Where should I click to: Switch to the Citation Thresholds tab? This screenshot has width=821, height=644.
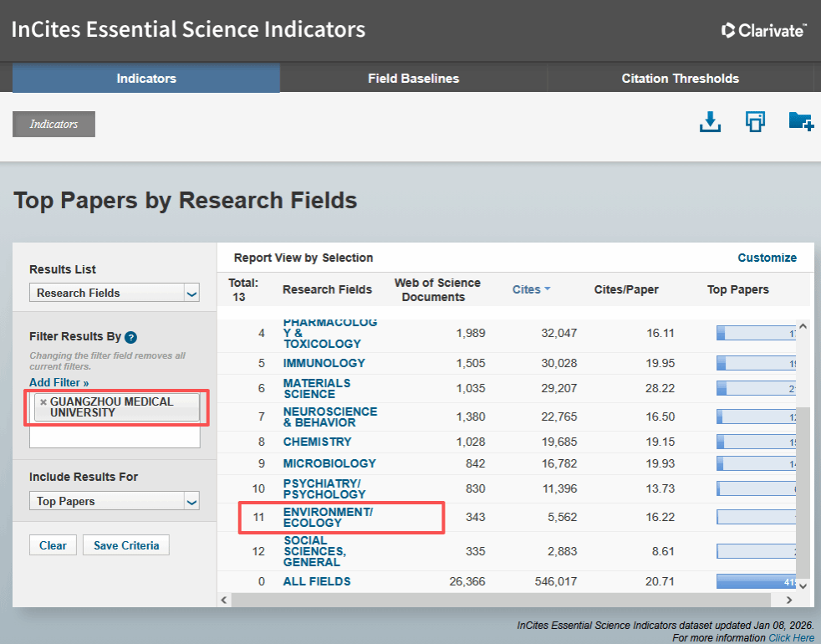(680, 79)
